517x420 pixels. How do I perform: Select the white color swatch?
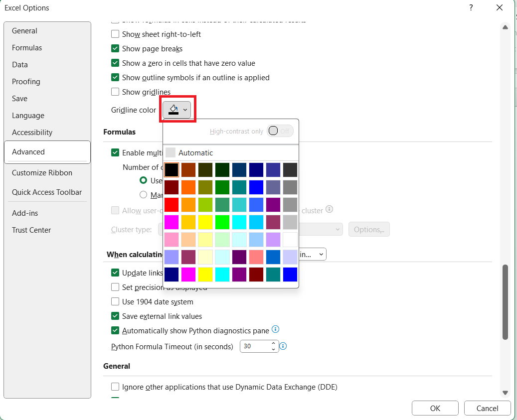[290, 240]
